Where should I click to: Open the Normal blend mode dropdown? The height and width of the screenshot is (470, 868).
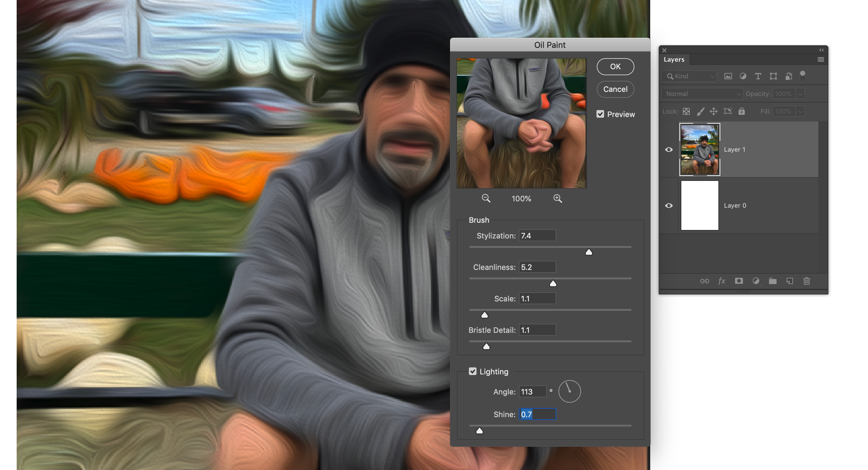702,94
